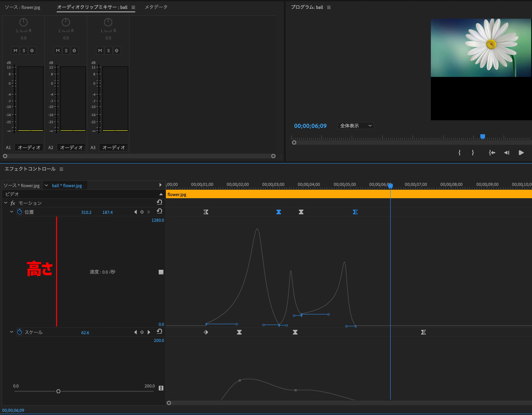
Task: Click the 位置 Y value 187.4
Action: [x=108, y=212]
